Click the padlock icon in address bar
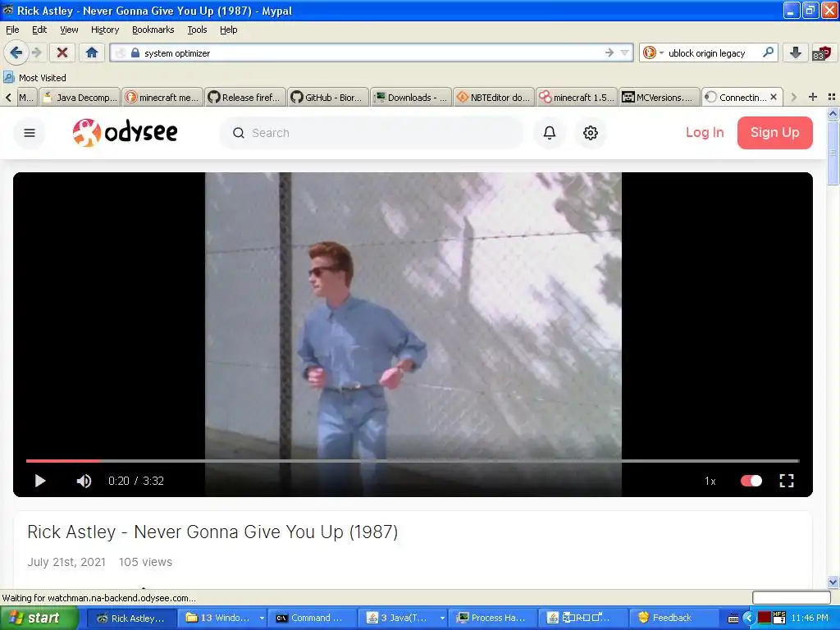Image resolution: width=840 pixels, height=630 pixels. (135, 52)
